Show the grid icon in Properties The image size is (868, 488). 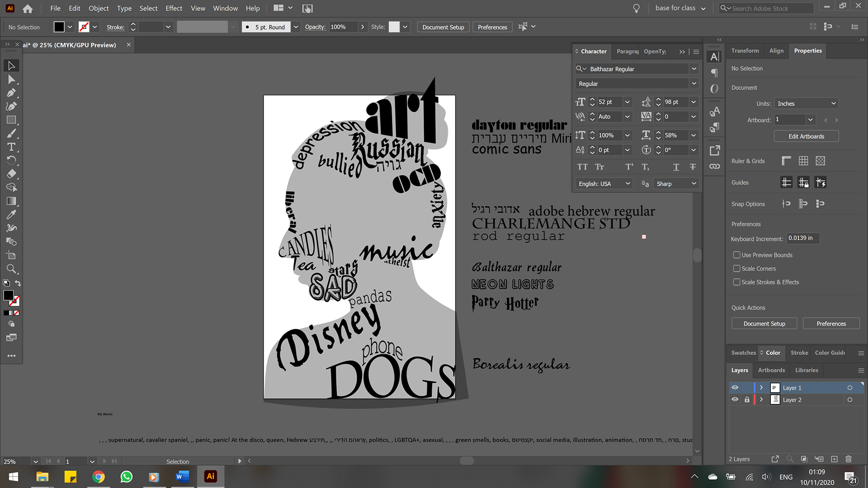pyautogui.click(x=803, y=161)
